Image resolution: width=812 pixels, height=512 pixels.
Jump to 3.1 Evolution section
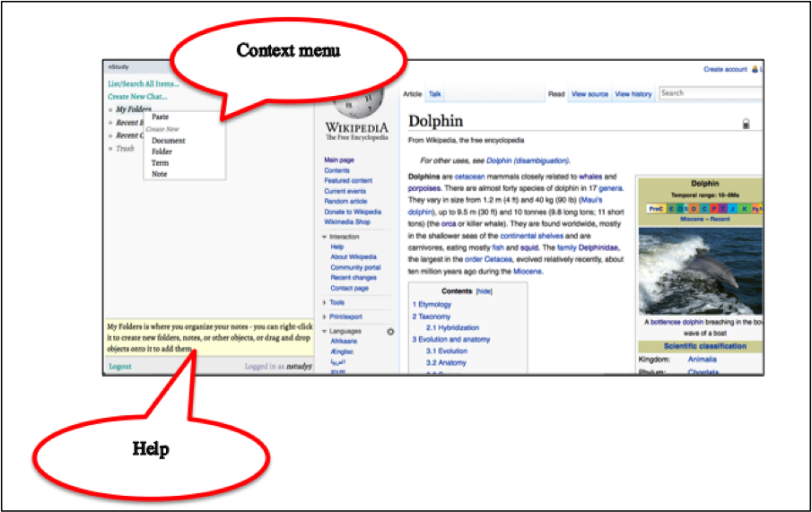pos(447,351)
